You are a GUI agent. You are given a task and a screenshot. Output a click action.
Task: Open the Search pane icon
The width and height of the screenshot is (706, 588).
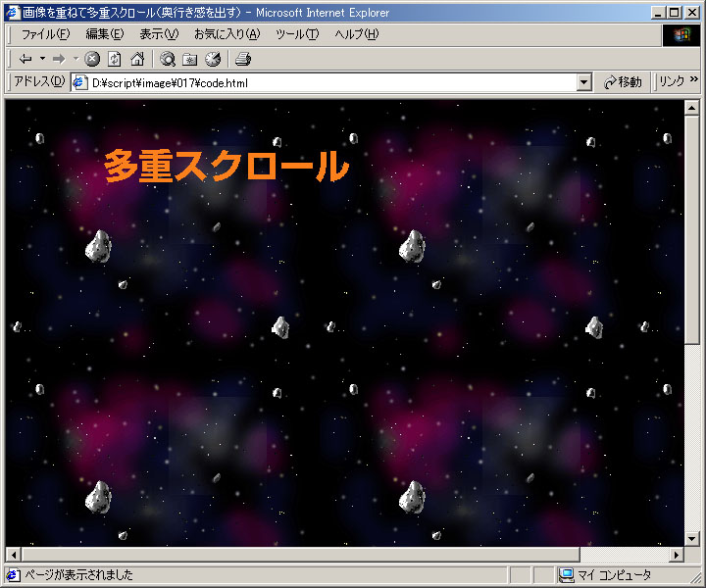pos(168,59)
